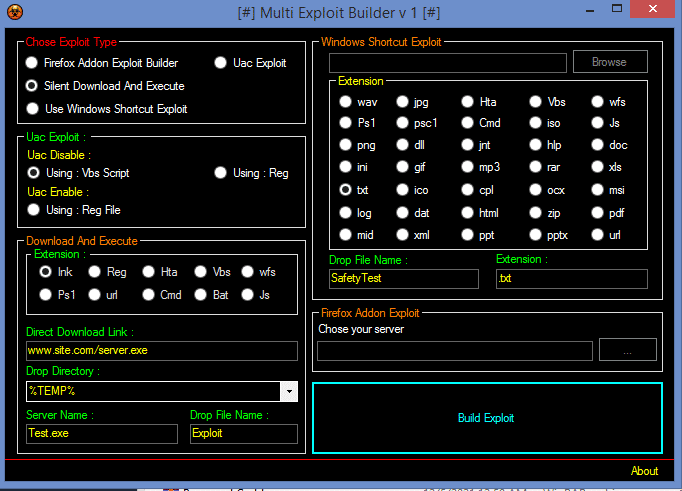This screenshot has width=682, height=491.
Task: Select the Firefox Addon Exploit Builder option
Action: point(33,62)
